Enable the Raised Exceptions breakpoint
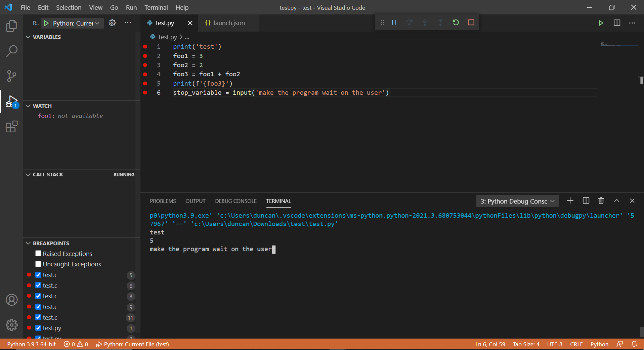This screenshot has width=644, height=350. (x=38, y=254)
